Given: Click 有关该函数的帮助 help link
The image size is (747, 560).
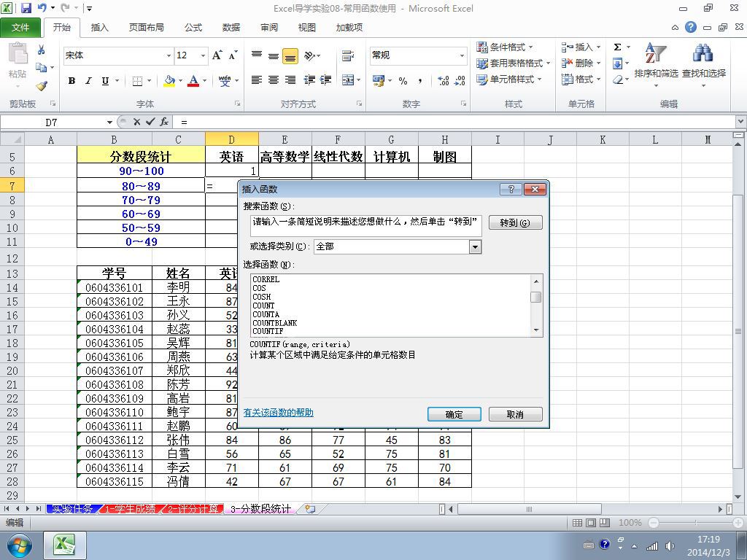Looking at the screenshot, I should [278, 413].
